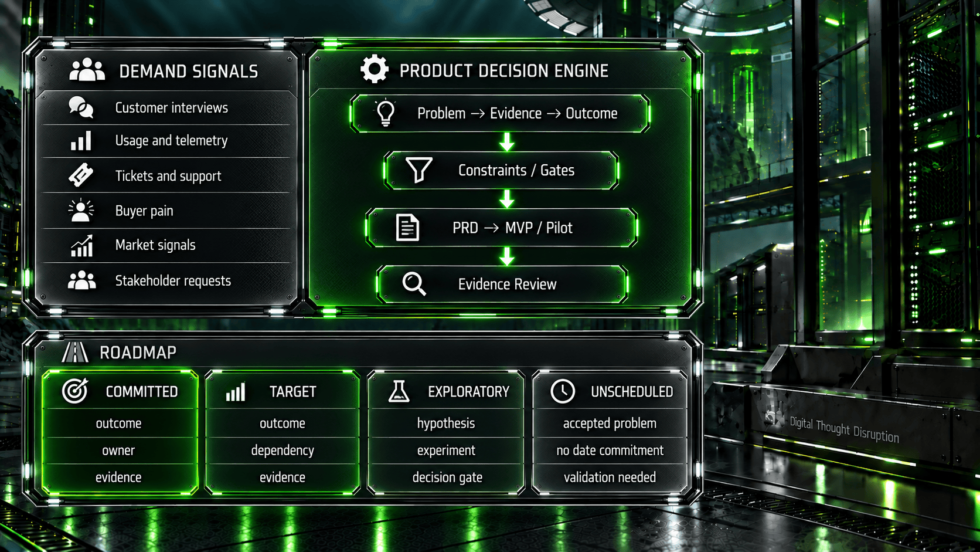Select no date commitment text
The width and height of the screenshot is (980, 552).
click(x=610, y=451)
